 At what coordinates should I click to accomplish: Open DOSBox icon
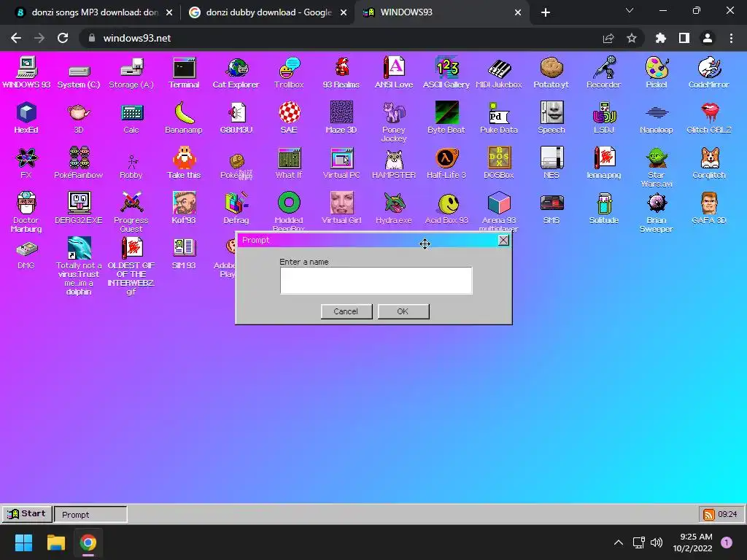499,163
